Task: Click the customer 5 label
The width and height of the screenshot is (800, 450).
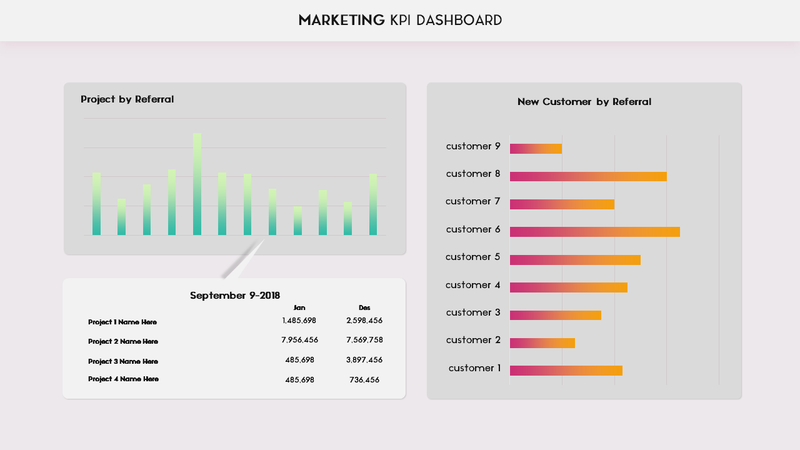Action: (x=472, y=257)
